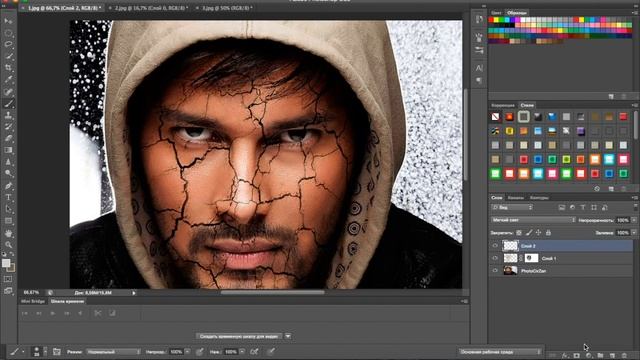Select the Eraser tool
Screen dimensions: 640x360
(x=8, y=139)
